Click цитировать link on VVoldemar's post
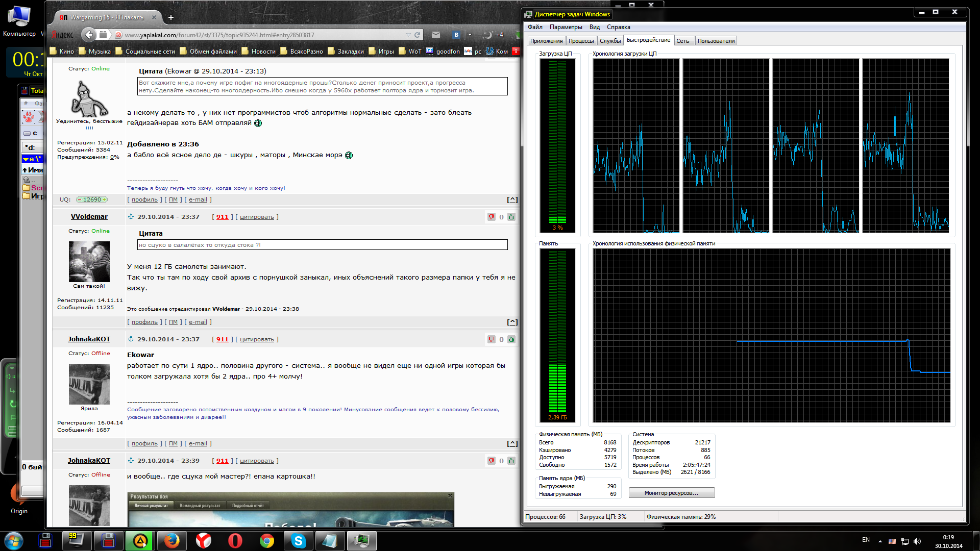 coord(257,217)
